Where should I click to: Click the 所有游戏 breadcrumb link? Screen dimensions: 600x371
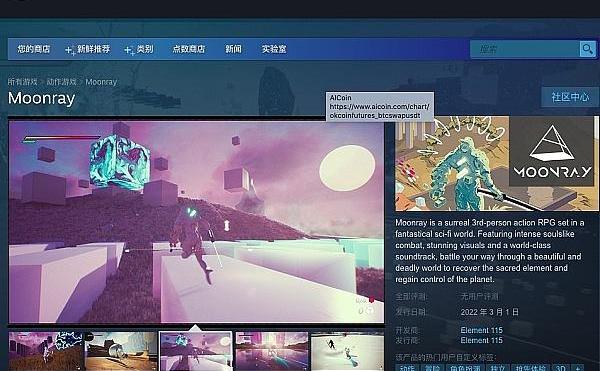23,82
